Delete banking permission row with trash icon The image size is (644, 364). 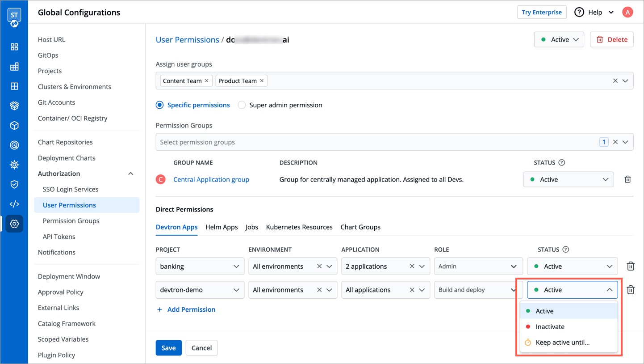631,266
